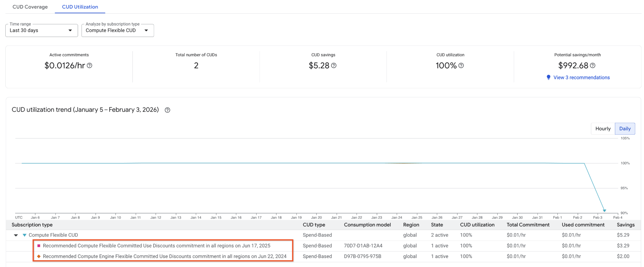Screen dimensions: 644x267
Task: Click lightbulb icon beside recommendations link
Action: click(x=549, y=77)
